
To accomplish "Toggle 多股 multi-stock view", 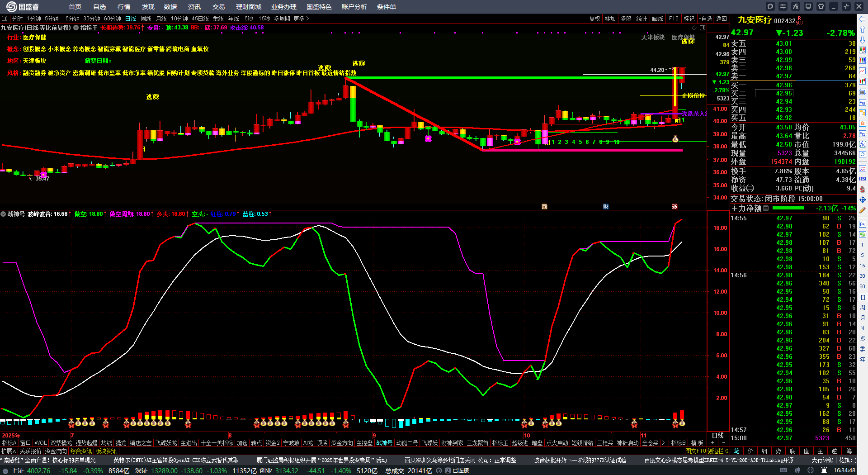I will pyautogui.click(x=626, y=19).
